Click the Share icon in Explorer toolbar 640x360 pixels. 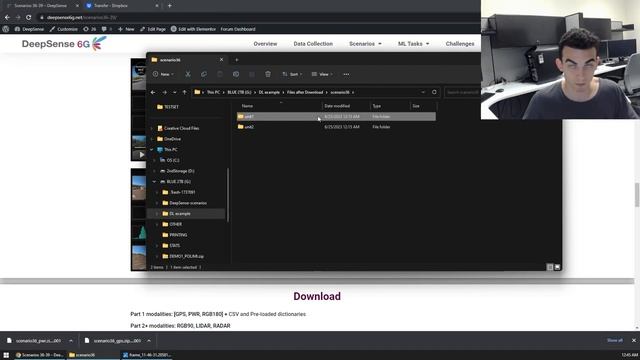252,74
